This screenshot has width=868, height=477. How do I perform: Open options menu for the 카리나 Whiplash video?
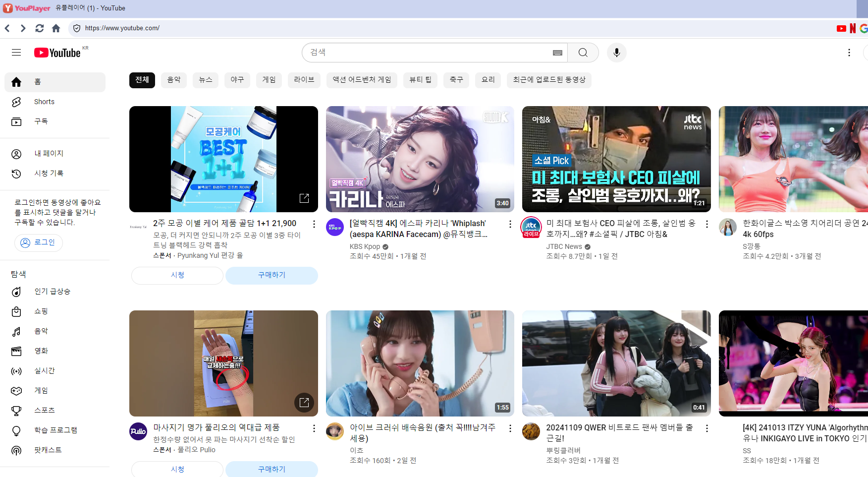click(x=510, y=224)
